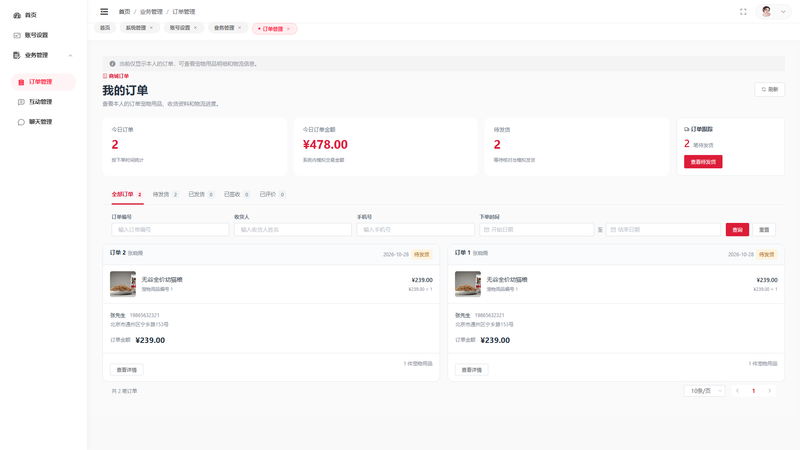Select 账号设置 in the sidebar menu
Viewport: 800px width, 450px height.
tap(36, 35)
